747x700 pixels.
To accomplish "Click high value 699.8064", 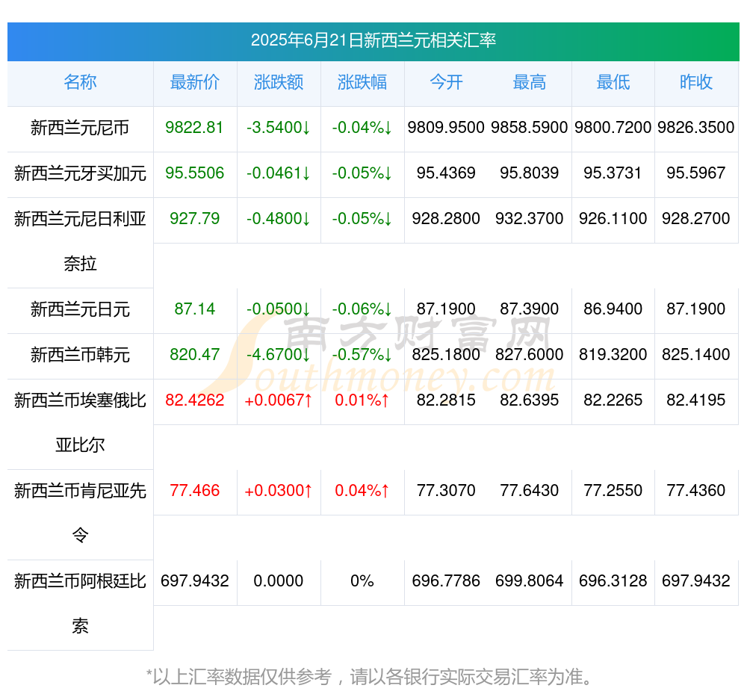I will pyautogui.click(x=530, y=581).
